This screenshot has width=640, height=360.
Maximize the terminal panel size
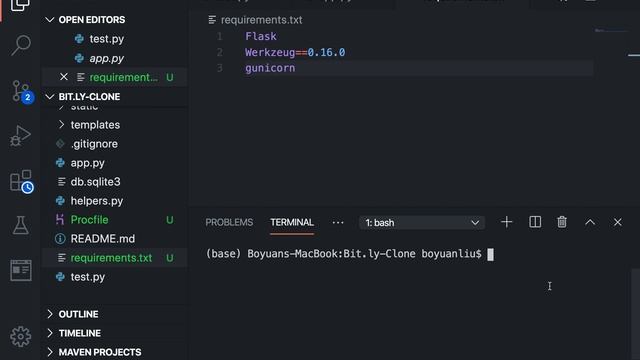pos(590,222)
